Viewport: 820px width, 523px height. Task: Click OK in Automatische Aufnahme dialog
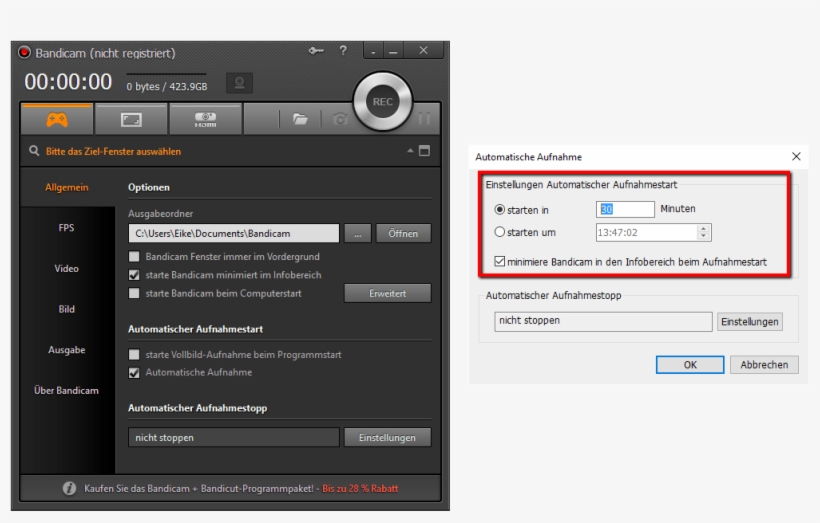(689, 364)
